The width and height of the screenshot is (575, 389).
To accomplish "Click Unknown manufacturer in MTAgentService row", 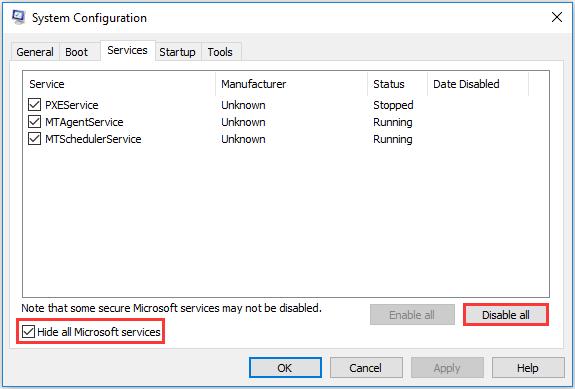I will [x=243, y=122].
